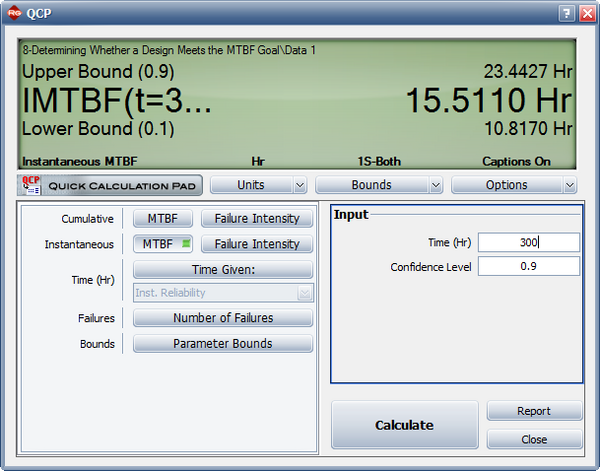The image size is (600, 471).
Task: Click the Captions On status text
Action: 516,161
